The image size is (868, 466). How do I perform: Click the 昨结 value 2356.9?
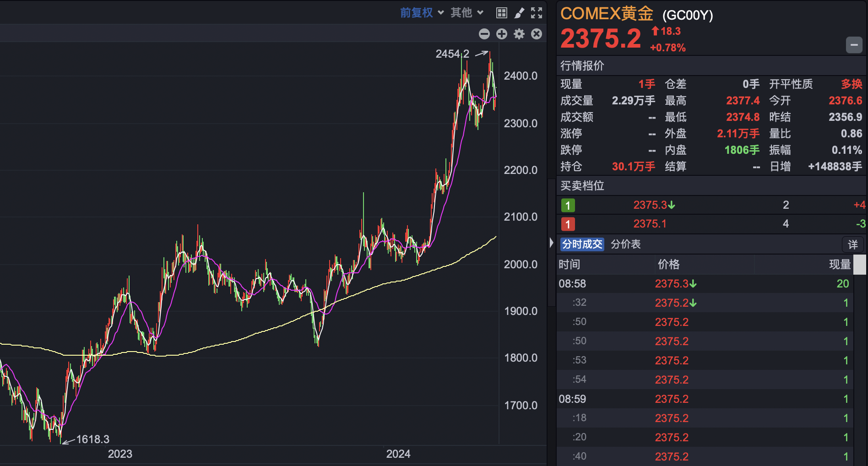tap(846, 117)
